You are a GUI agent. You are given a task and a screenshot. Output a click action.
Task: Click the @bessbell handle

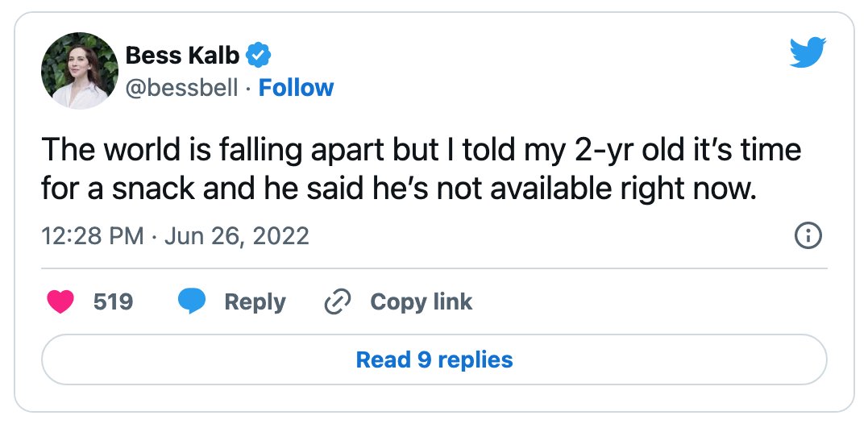pyautogui.click(x=181, y=88)
